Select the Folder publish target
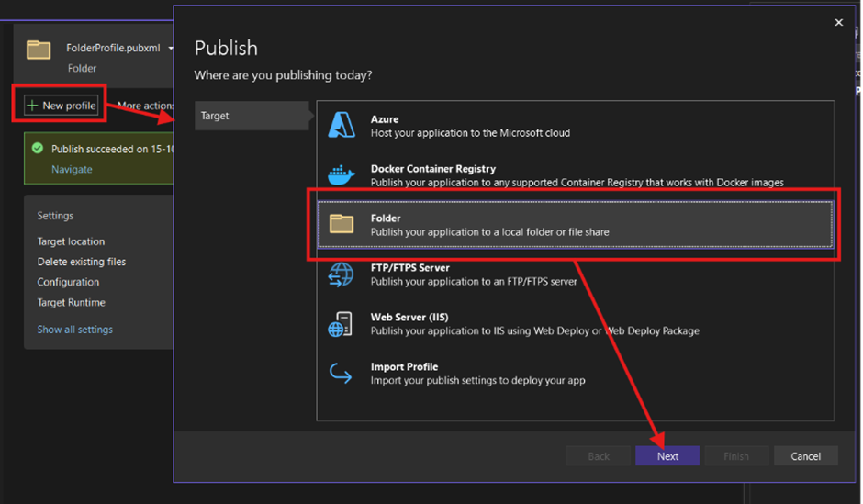This screenshot has height=504, width=863. pyautogui.click(x=575, y=225)
